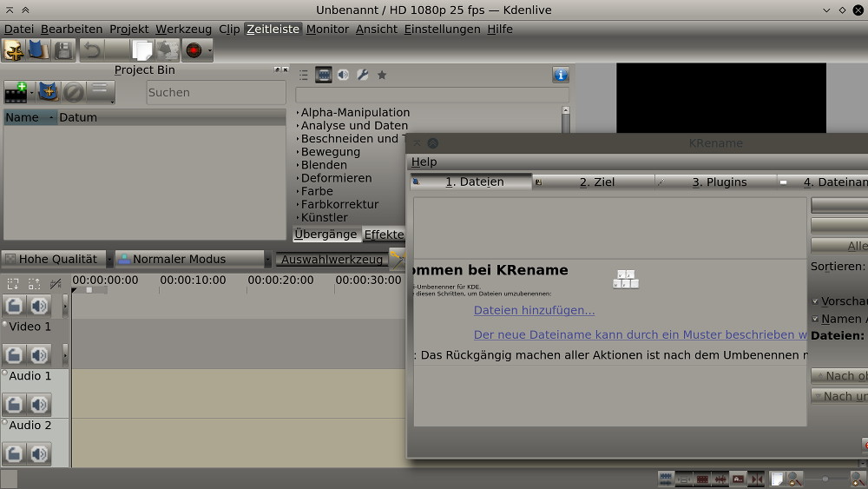This screenshot has width=868, height=489.
Task: Click the effects list search field
Action: coord(432,95)
